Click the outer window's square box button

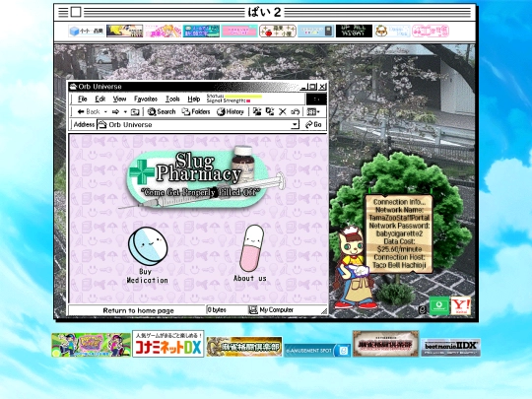[x=76, y=12]
